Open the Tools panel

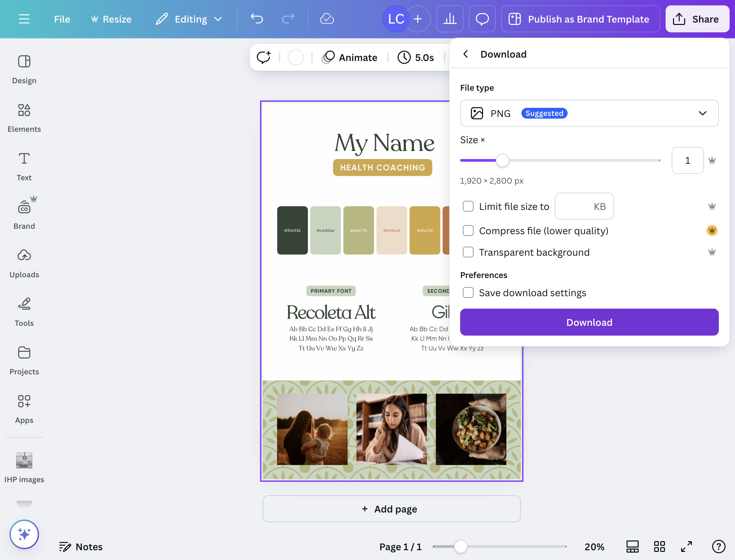(24, 312)
